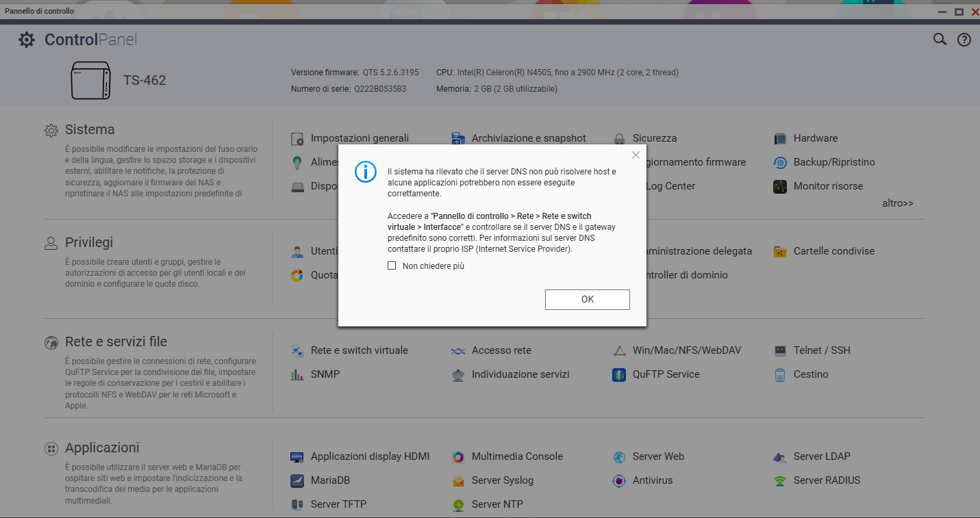Click the Server RADIUS icon
The image size is (980, 518).
[x=780, y=480]
